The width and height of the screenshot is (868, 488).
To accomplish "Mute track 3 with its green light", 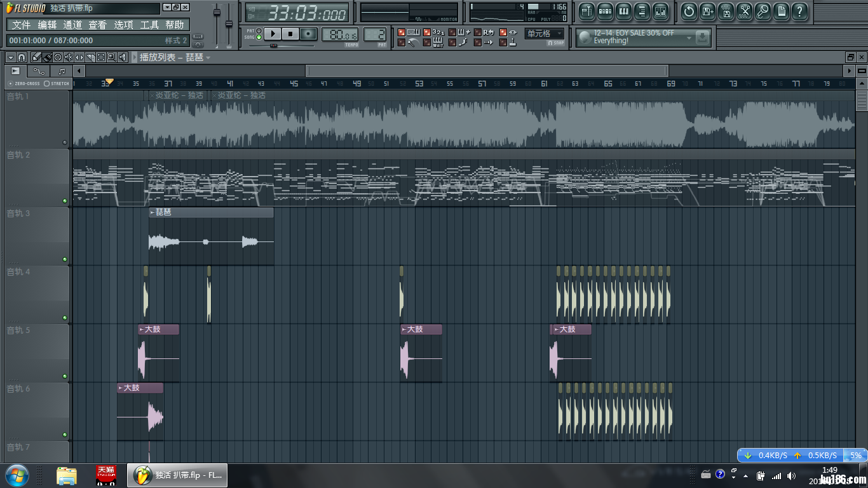I will pyautogui.click(x=65, y=259).
